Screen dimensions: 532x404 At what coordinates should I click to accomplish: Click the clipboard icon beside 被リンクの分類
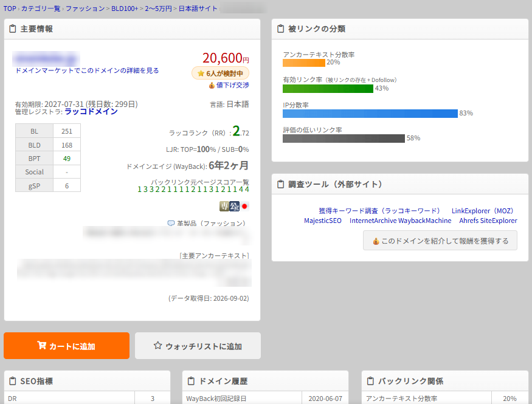coord(280,29)
